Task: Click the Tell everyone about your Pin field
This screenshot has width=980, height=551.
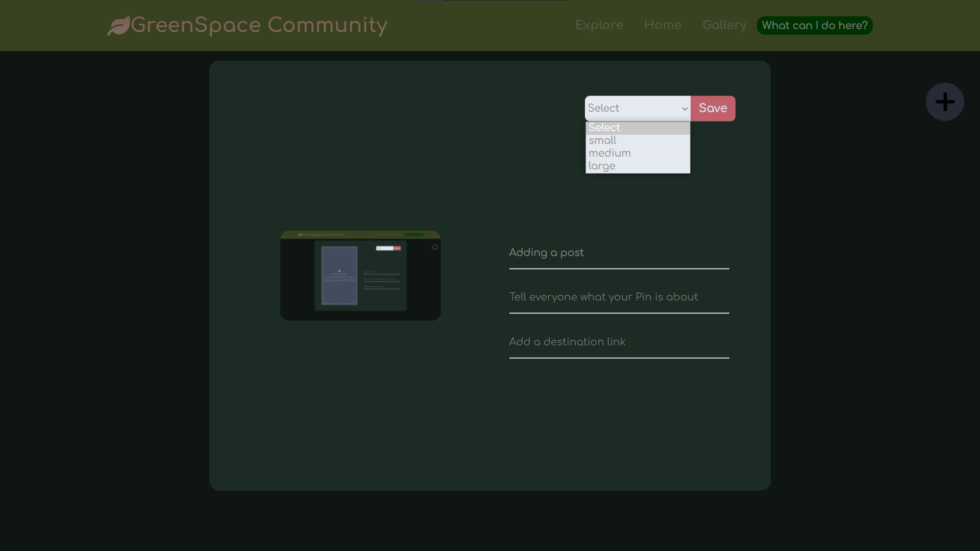Action: click(619, 297)
